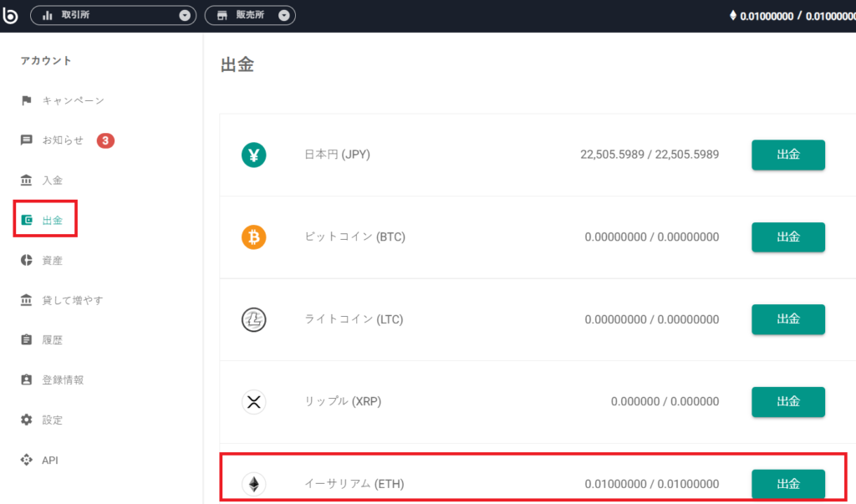Click the XRP balance 0.000000 / 0.000000
The width and height of the screenshot is (856, 504).
665,401
